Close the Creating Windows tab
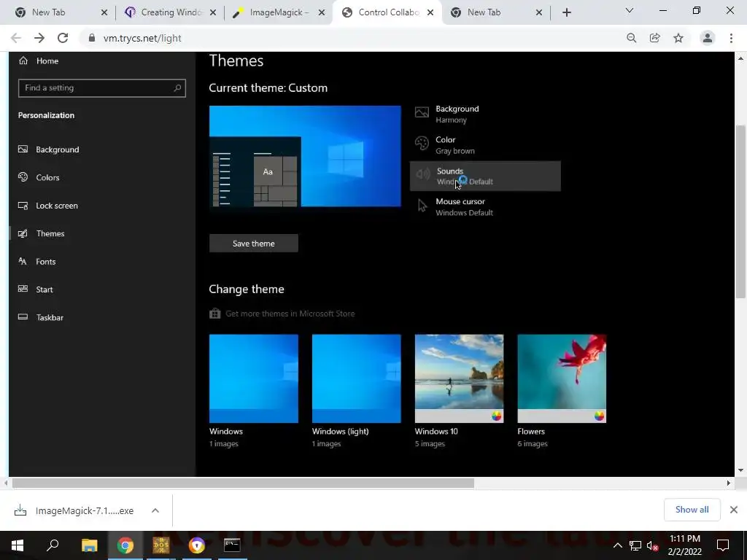The image size is (747, 560). pyautogui.click(x=213, y=12)
